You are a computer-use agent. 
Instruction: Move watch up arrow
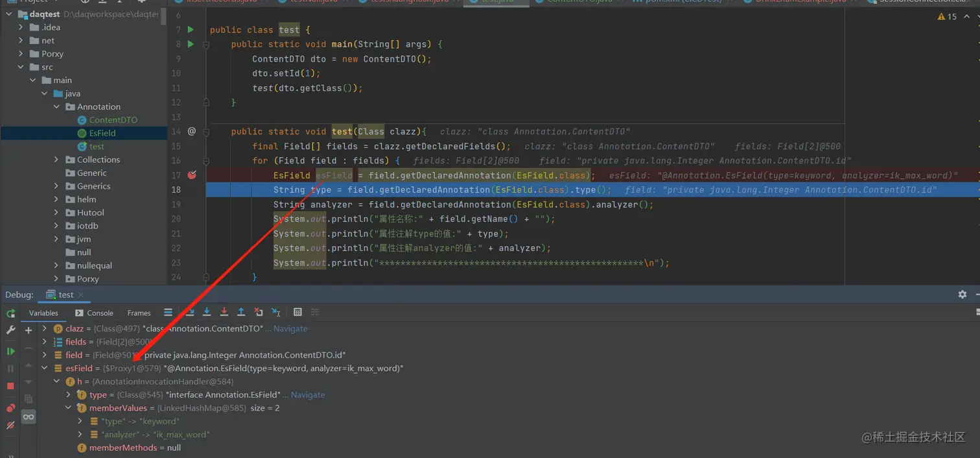click(29, 366)
